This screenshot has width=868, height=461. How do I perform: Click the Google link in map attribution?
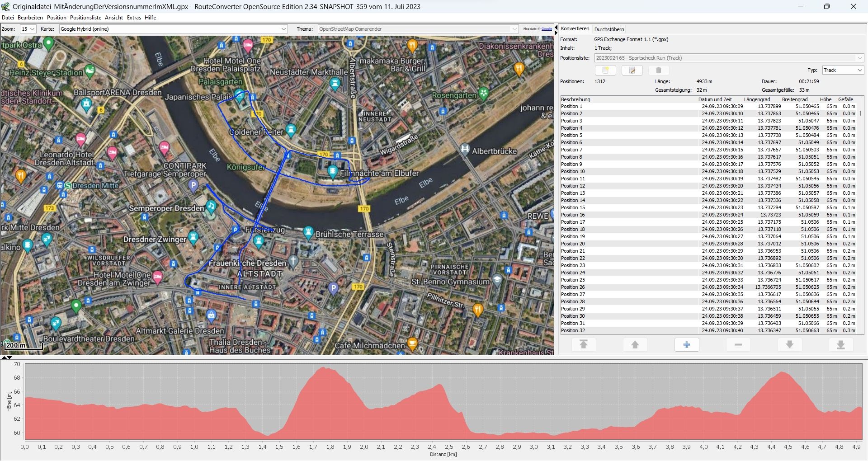[547, 29]
